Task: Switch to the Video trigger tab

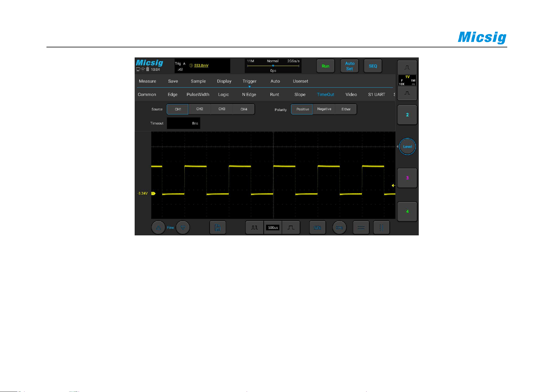Action: coord(351,94)
